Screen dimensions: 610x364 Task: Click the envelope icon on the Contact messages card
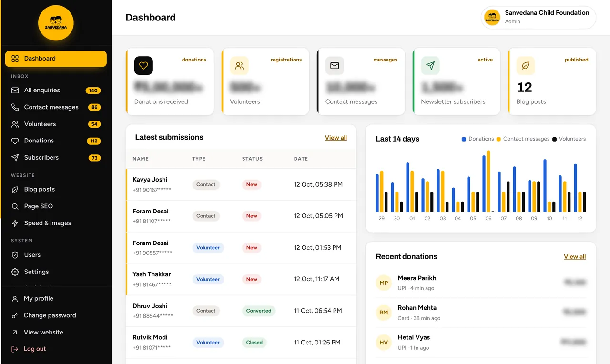tap(335, 66)
